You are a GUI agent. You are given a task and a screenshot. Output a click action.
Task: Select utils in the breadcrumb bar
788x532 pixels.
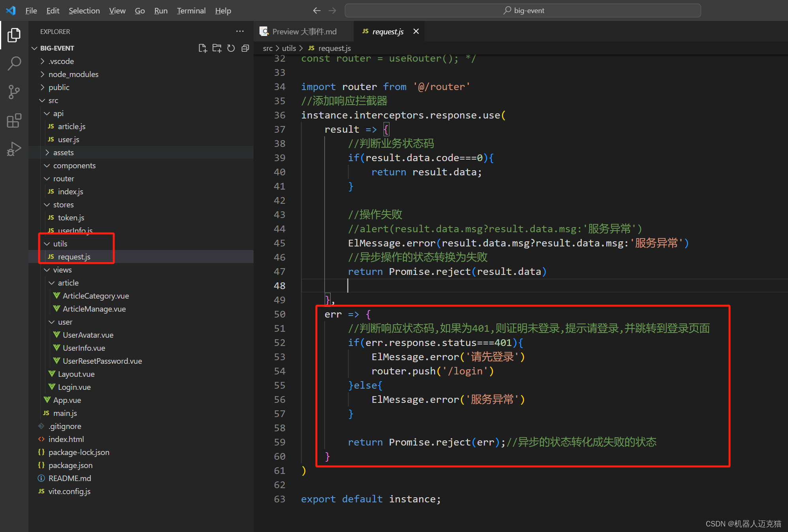[289, 48]
